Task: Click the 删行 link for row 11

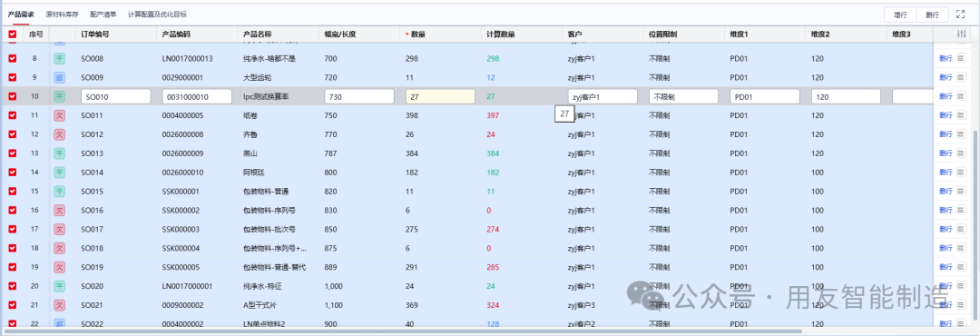Action: coord(946,115)
